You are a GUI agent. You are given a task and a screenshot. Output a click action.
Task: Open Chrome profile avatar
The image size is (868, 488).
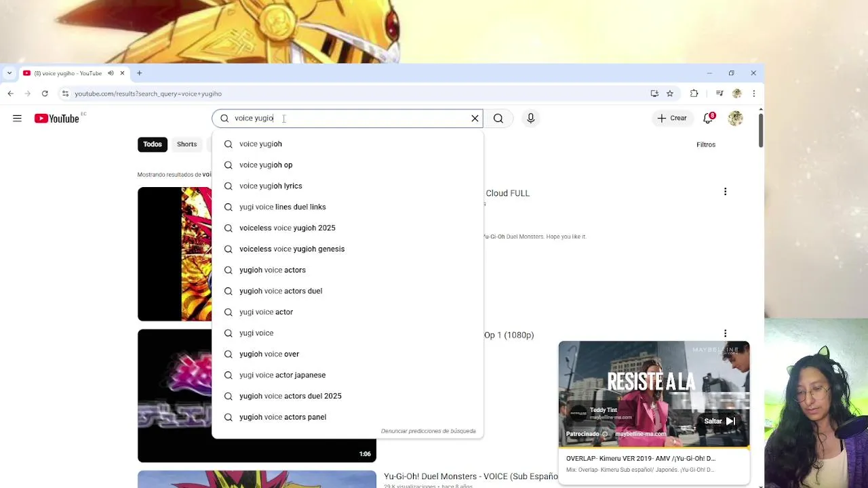pos(737,94)
